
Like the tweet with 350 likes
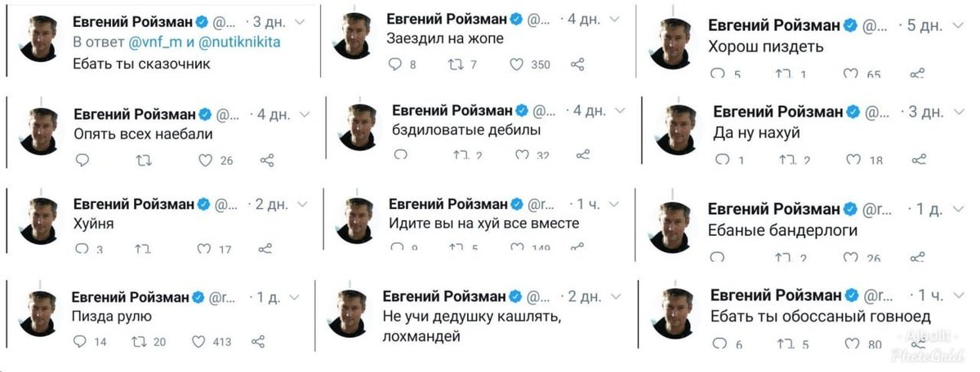[518, 64]
